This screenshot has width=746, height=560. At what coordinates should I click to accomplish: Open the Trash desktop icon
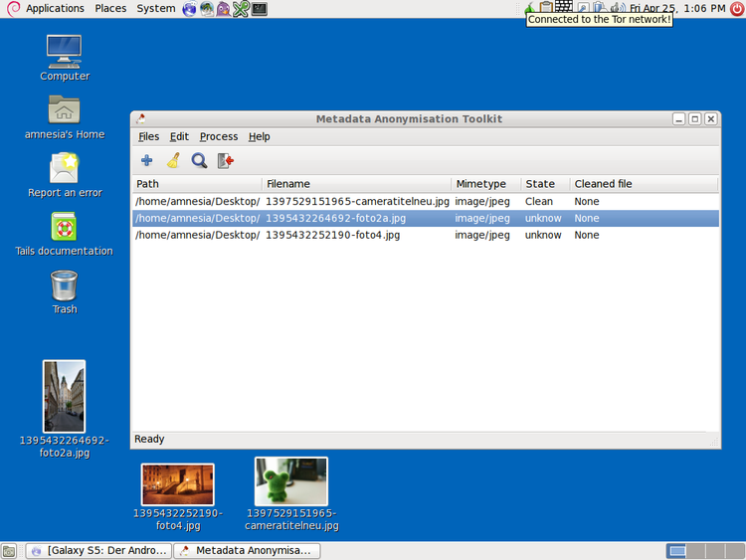click(x=65, y=286)
